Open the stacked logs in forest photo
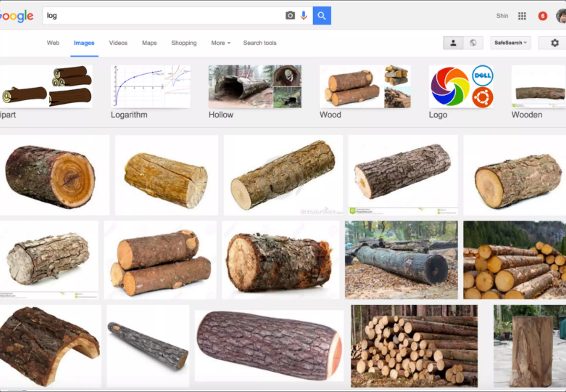566x392 pixels. click(414, 346)
